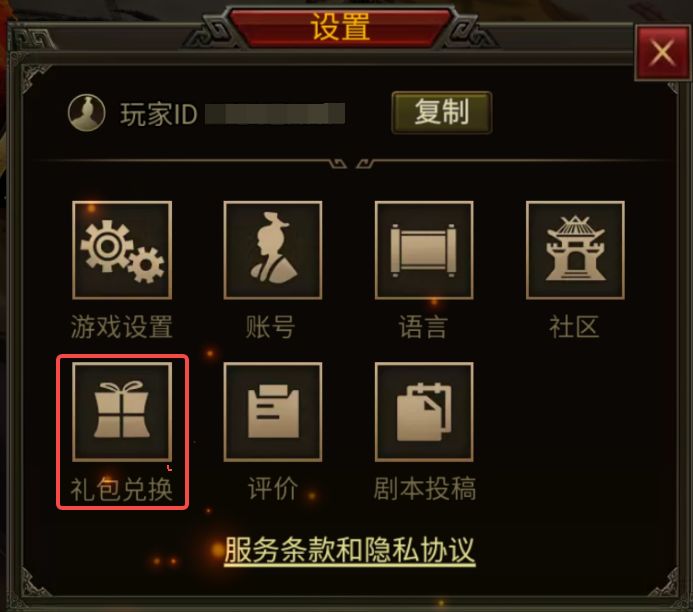Viewport: 693px width, 612px height.
Task: Click the blurred player ID value
Action: (275, 114)
